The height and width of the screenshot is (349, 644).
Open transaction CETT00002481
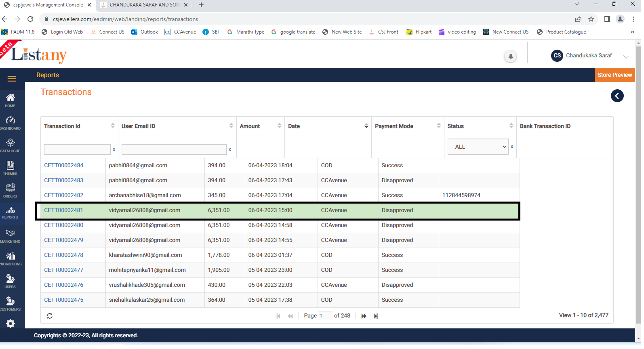coord(63,210)
